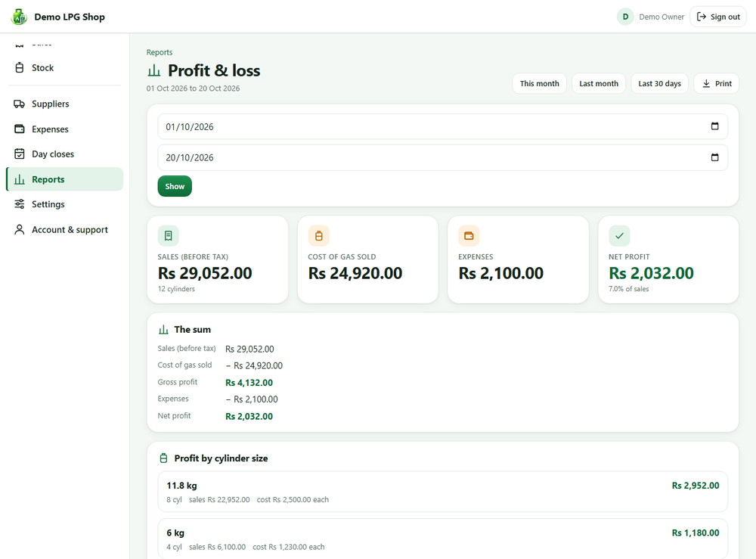This screenshot has height=559, width=756.
Task: Click the Rs 2,100.00 expenses card value
Action: point(500,273)
